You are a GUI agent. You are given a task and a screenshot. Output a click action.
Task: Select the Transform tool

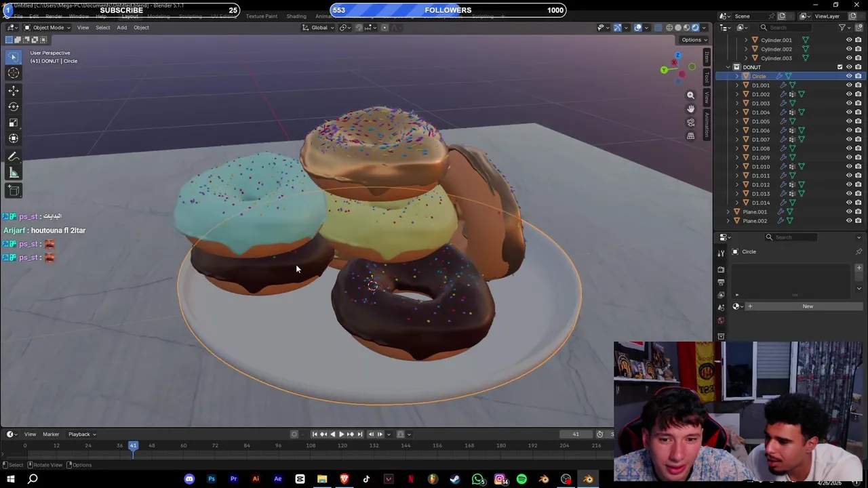coord(14,139)
